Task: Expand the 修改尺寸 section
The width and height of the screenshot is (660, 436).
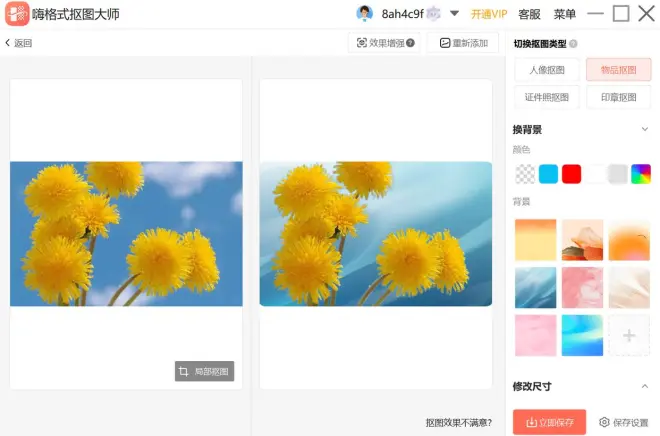Action: tap(644, 386)
